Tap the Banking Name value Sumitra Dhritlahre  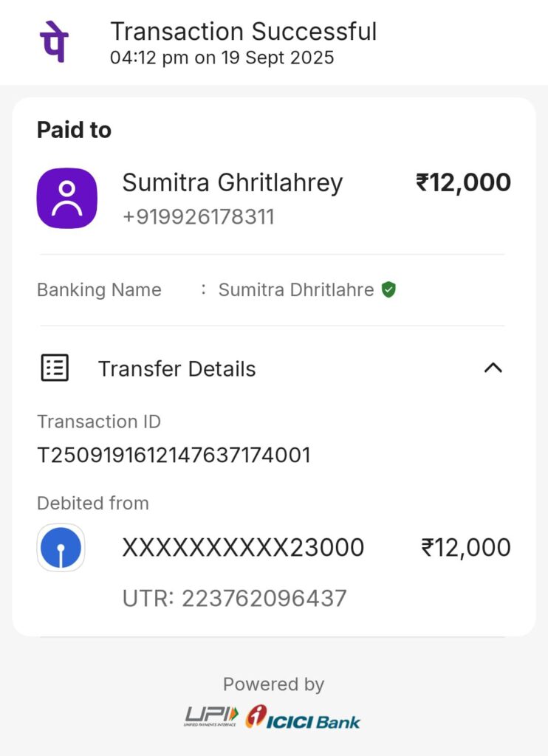295,290
